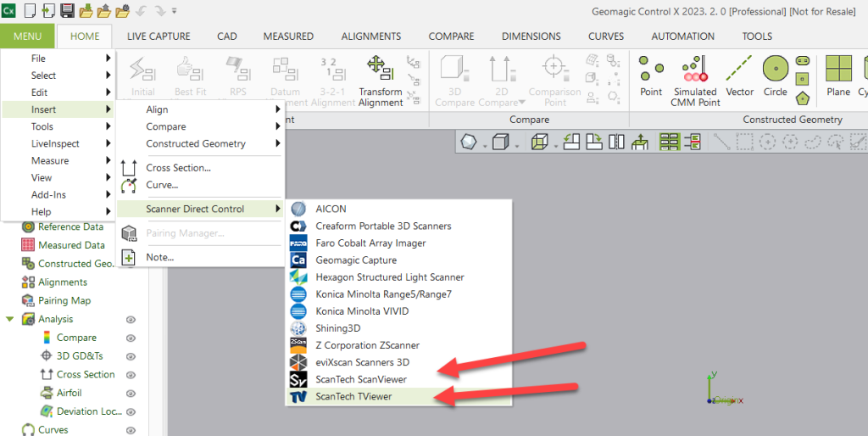Click the Cross Section menu icon
The height and width of the screenshot is (436, 868).
click(129, 168)
